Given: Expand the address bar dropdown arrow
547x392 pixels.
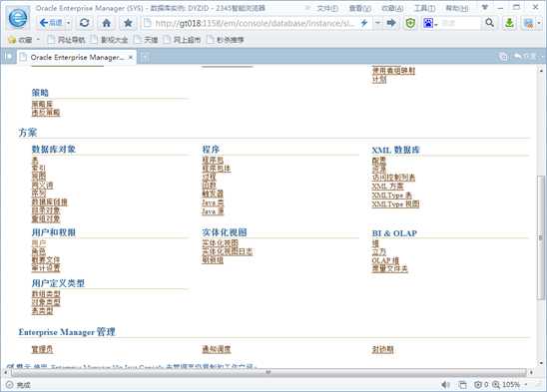Looking at the screenshot, I should [x=377, y=23].
